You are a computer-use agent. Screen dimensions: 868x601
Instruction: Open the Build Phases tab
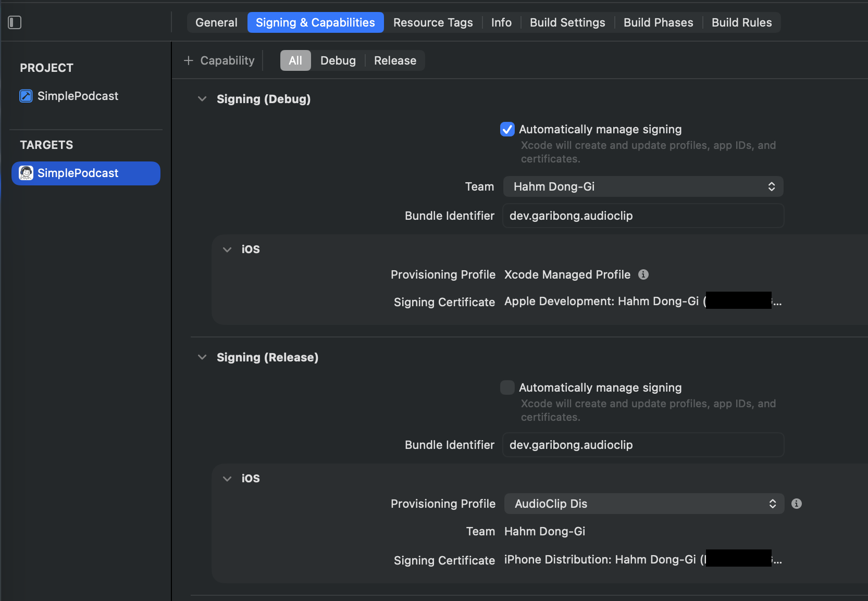coord(658,22)
